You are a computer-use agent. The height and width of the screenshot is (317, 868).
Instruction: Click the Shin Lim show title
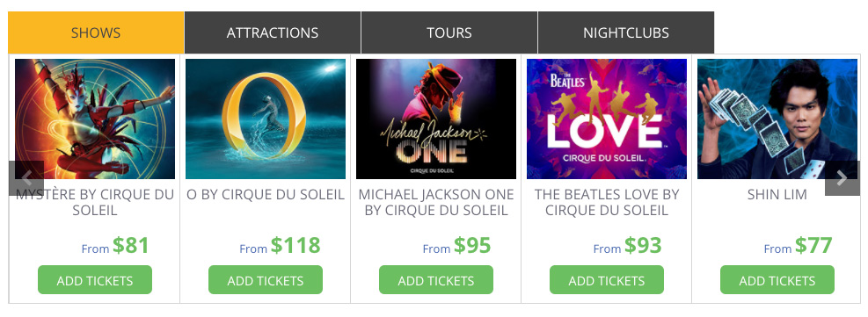tap(777, 194)
